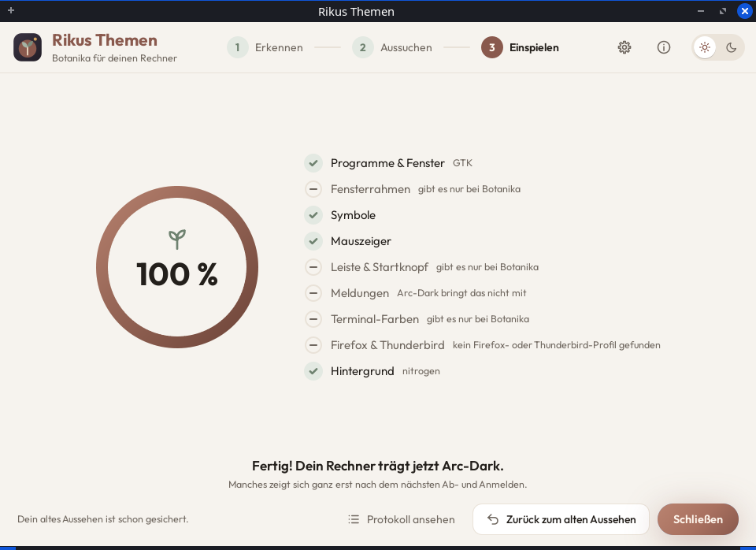Click the dash icon beside Terminal-Farben

click(x=313, y=319)
